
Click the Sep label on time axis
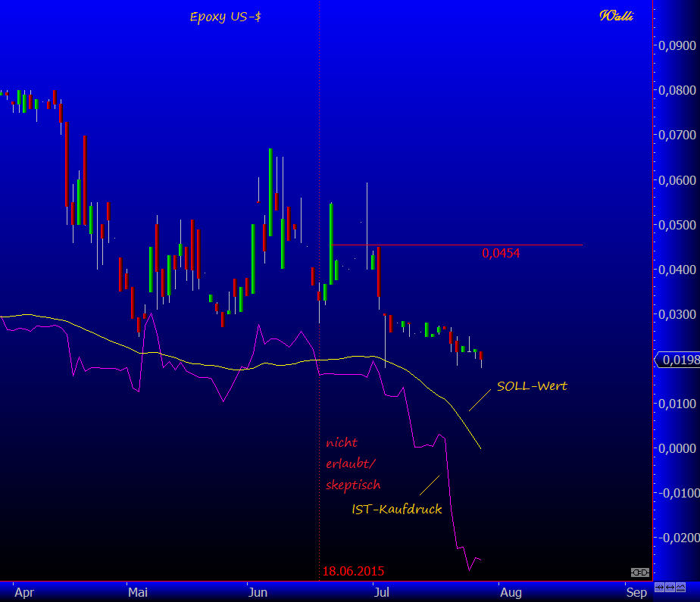point(636,593)
